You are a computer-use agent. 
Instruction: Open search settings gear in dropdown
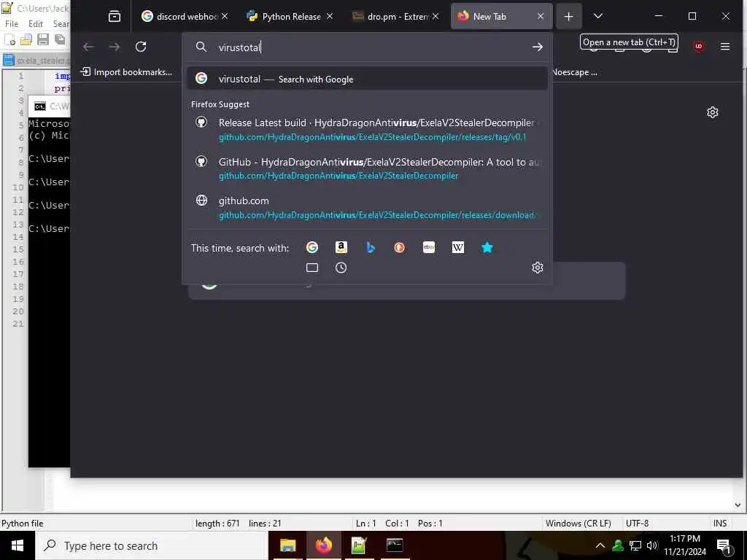[x=538, y=268]
